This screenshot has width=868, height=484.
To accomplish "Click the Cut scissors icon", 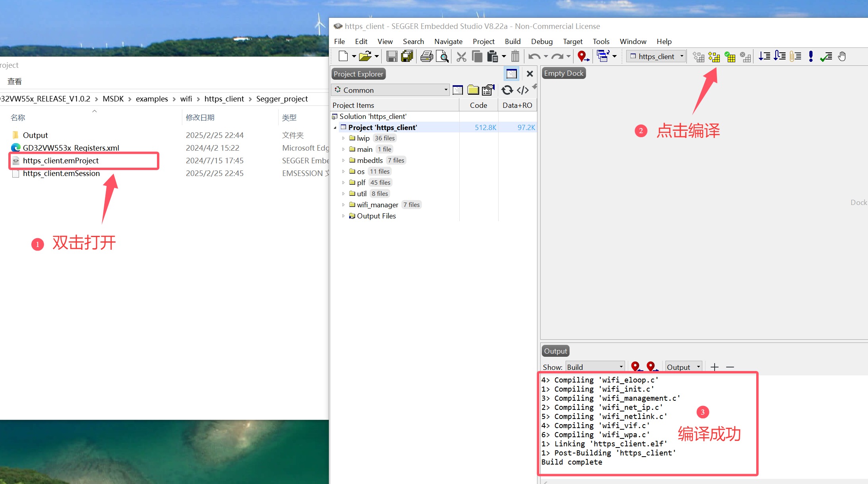I will click(461, 57).
